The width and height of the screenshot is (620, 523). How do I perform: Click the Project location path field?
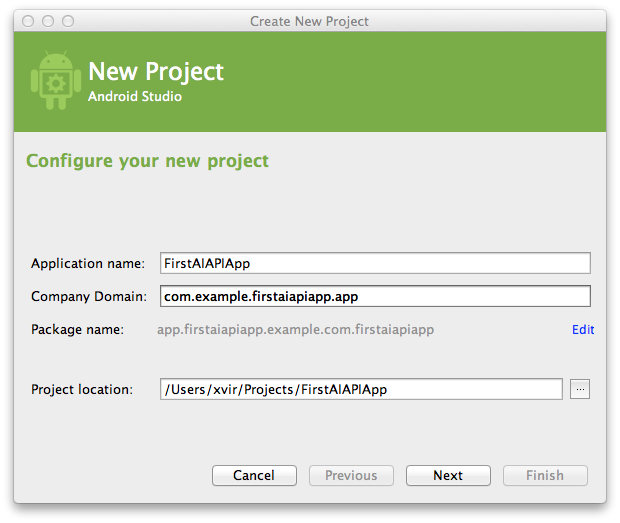point(361,389)
